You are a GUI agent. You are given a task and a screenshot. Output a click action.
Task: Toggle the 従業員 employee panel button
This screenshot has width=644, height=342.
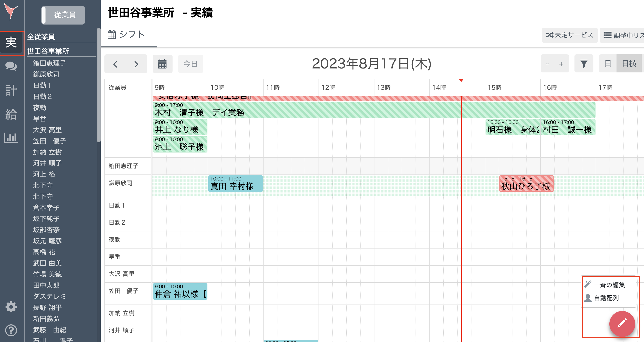coord(63,15)
